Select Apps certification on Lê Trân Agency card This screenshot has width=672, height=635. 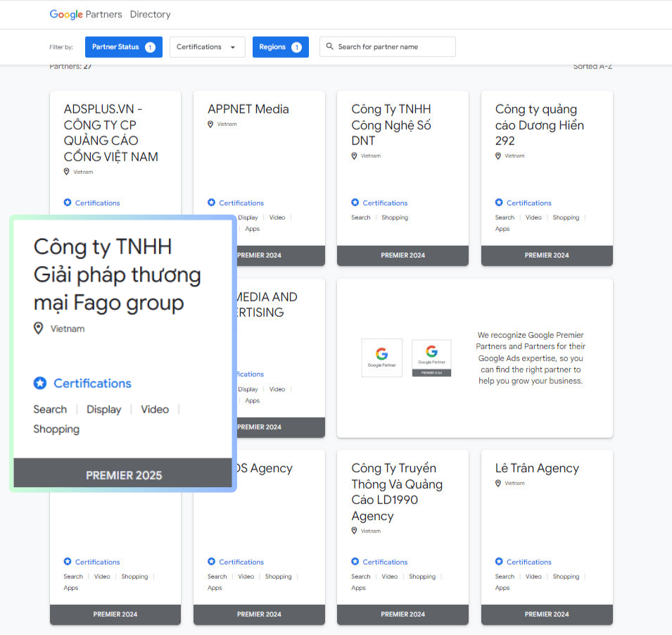pos(502,588)
